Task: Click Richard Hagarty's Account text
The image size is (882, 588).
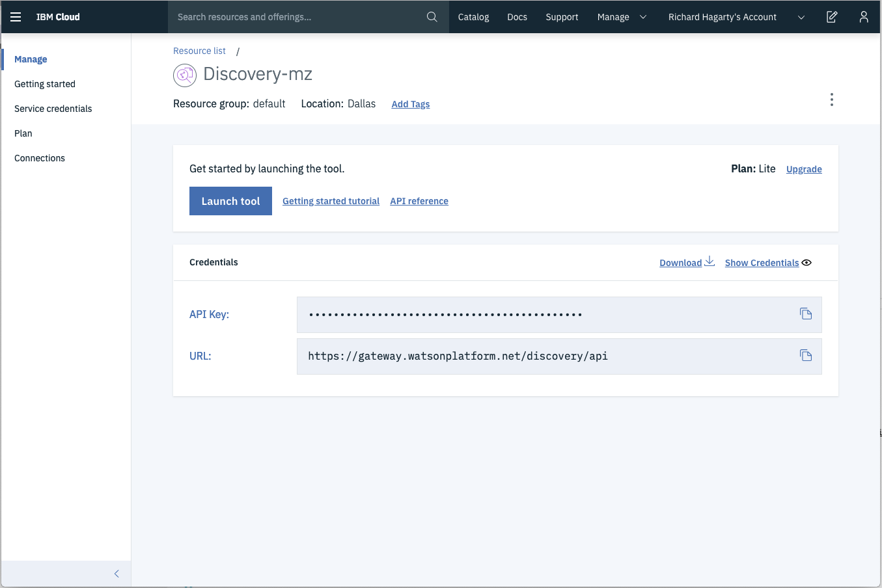Action: tap(723, 17)
